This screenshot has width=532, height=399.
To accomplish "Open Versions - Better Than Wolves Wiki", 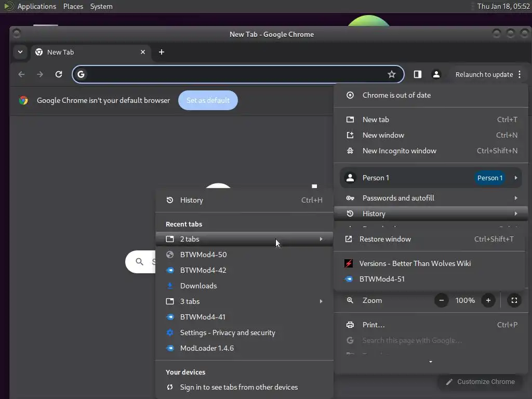I will [x=430, y=263].
